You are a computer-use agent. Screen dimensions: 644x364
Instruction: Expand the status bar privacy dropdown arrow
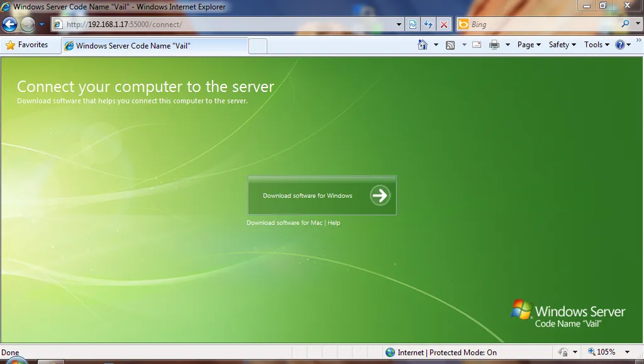[x=575, y=352]
